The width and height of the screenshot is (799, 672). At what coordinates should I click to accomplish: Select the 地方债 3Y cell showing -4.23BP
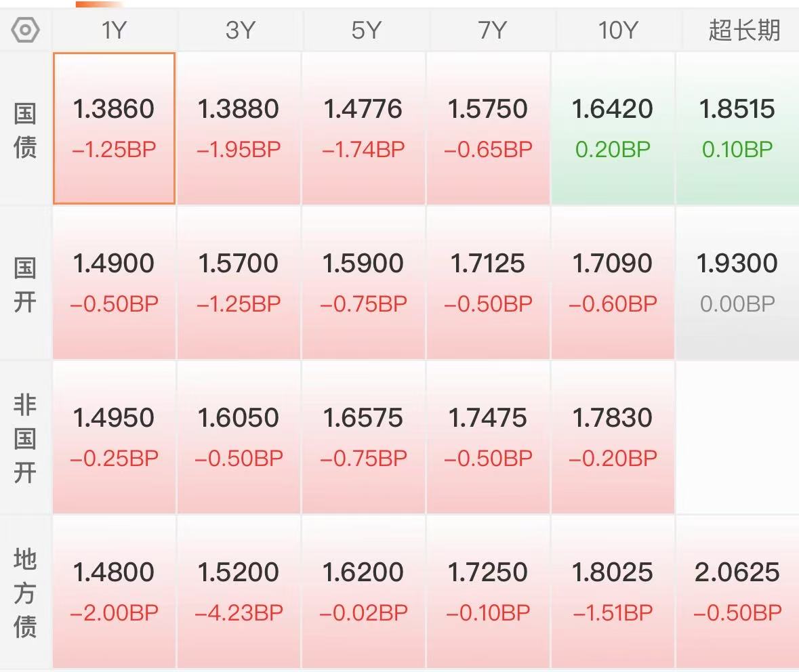(239, 591)
